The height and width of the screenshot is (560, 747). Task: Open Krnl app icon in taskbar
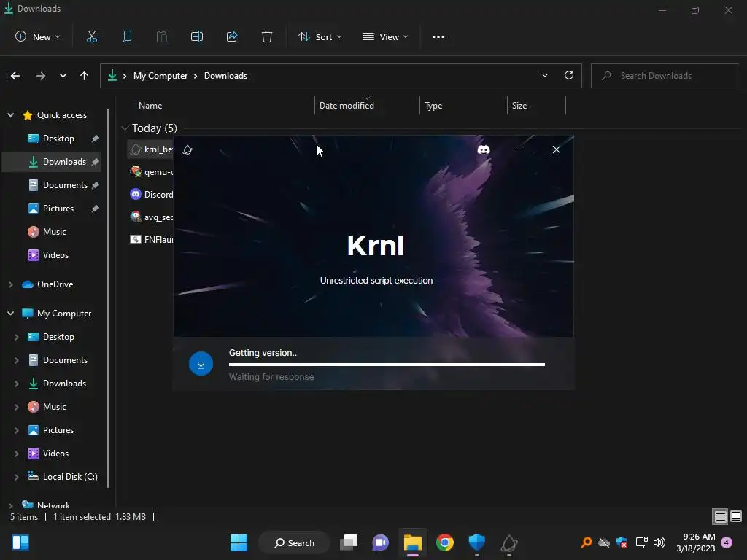point(508,542)
